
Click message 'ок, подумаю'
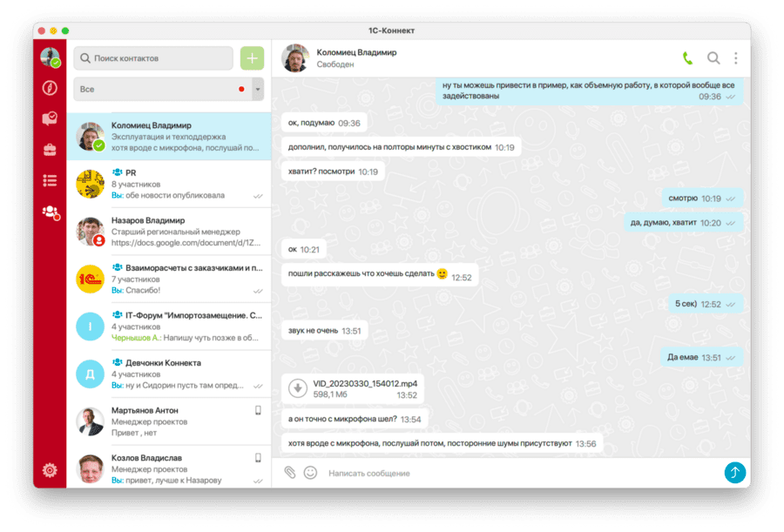pyautogui.click(x=324, y=123)
